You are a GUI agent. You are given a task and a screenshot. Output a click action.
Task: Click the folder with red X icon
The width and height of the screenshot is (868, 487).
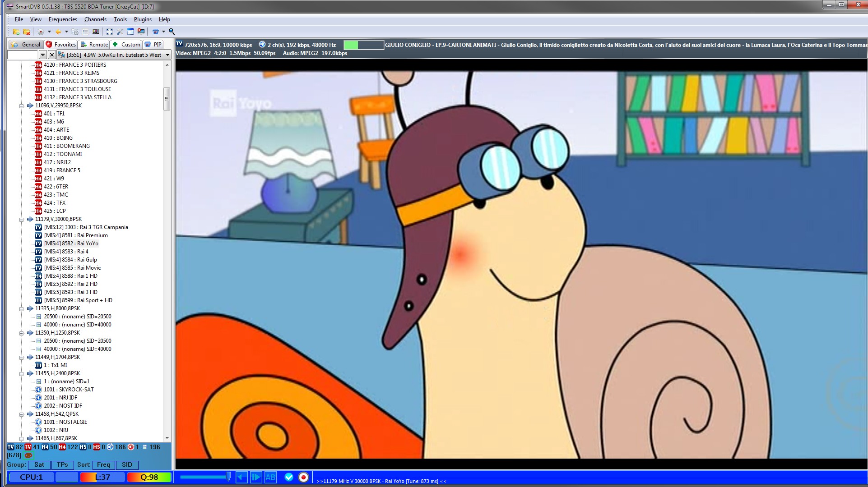(27, 32)
